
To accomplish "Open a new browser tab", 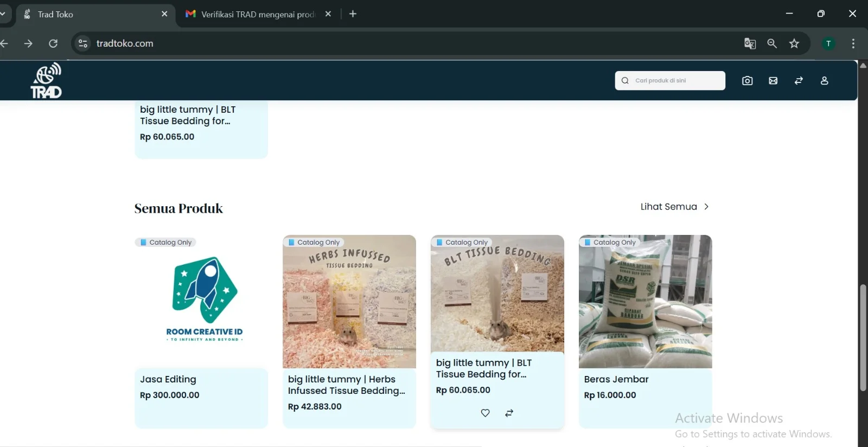I will [x=353, y=14].
